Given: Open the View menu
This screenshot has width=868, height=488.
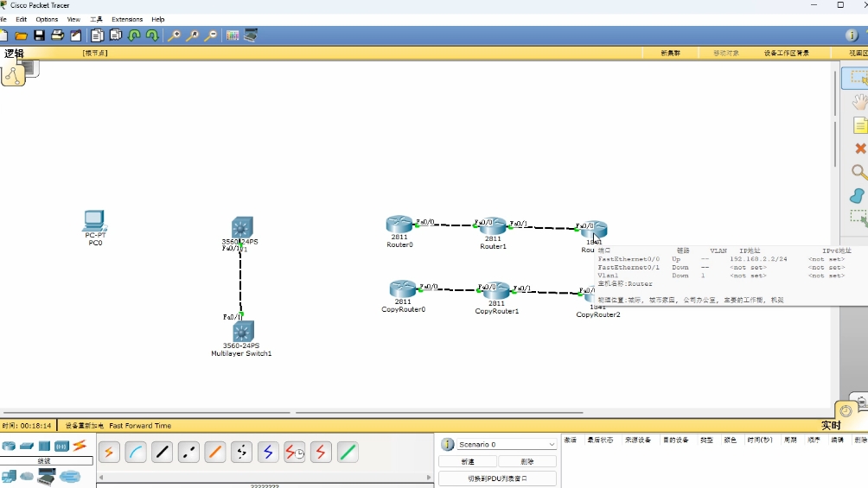Looking at the screenshot, I should click(x=73, y=19).
